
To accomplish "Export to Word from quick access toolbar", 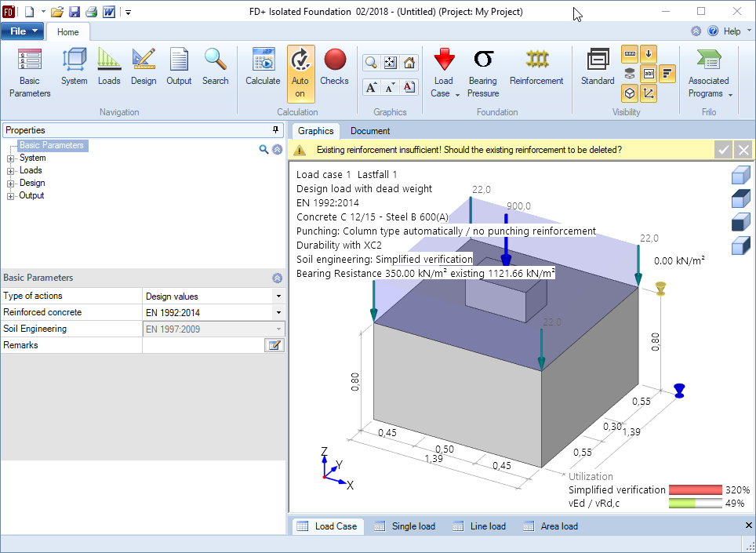I will click(109, 12).
